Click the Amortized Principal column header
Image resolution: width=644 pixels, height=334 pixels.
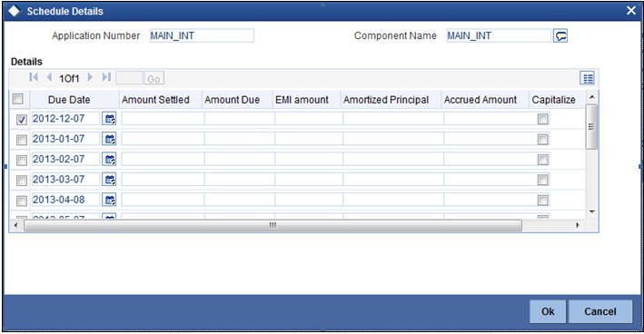coord(386,100)
